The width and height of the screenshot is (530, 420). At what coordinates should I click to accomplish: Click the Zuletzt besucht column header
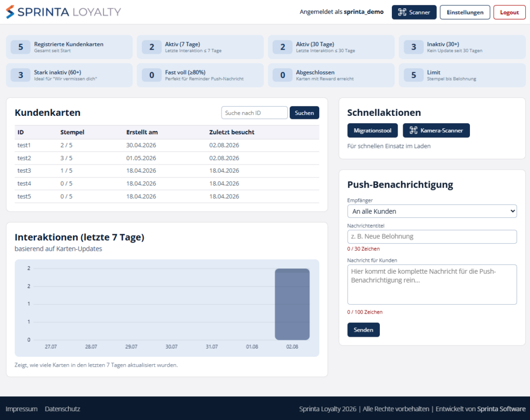tap(231, 132)
